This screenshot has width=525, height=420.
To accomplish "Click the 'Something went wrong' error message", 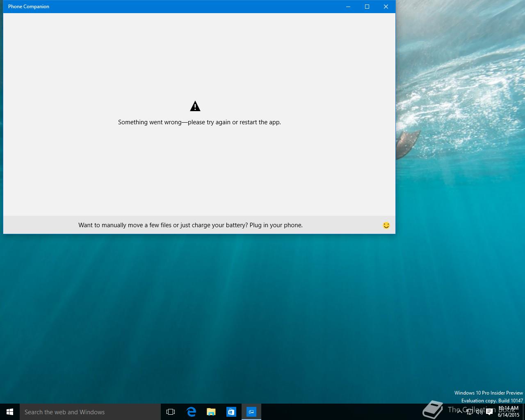I will 199,122.
